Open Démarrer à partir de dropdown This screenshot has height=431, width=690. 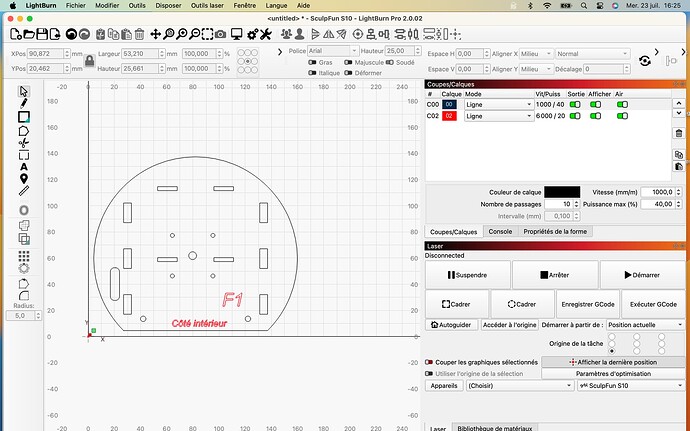pyautogui.click(x=645, y=325)
